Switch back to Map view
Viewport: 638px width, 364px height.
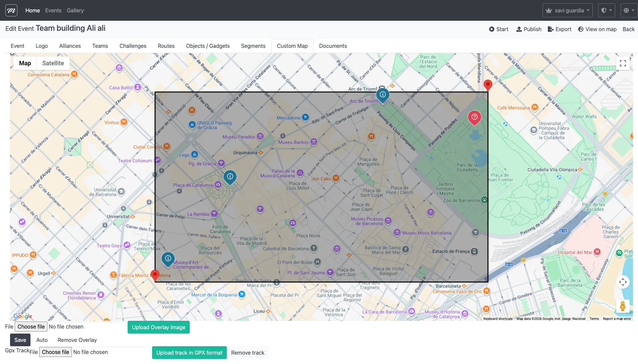25,63
